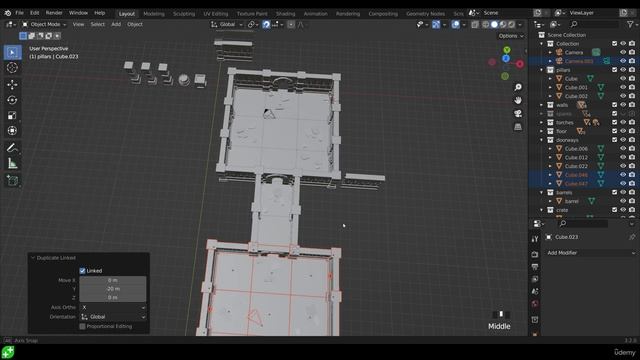This screenshot has height=360, width=640.
Task: Select the Add Cube tool
Action: (x=12, y=180)
